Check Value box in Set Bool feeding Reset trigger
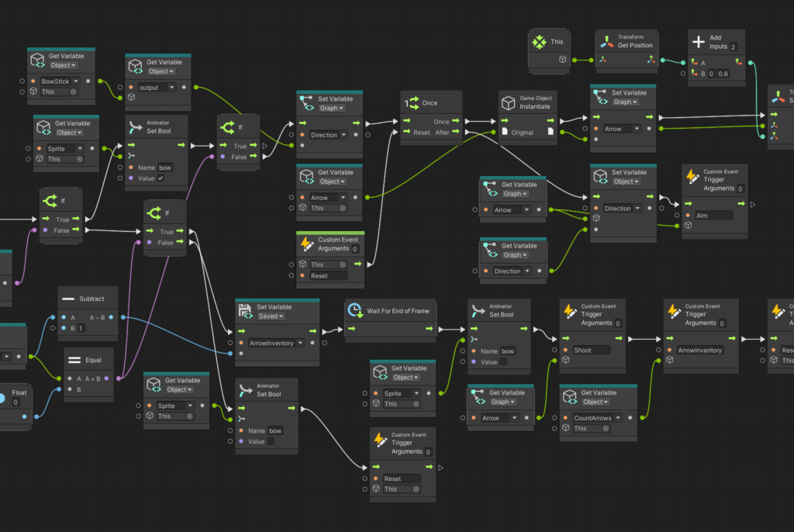 pyautogui.click(x=271, y=441)
